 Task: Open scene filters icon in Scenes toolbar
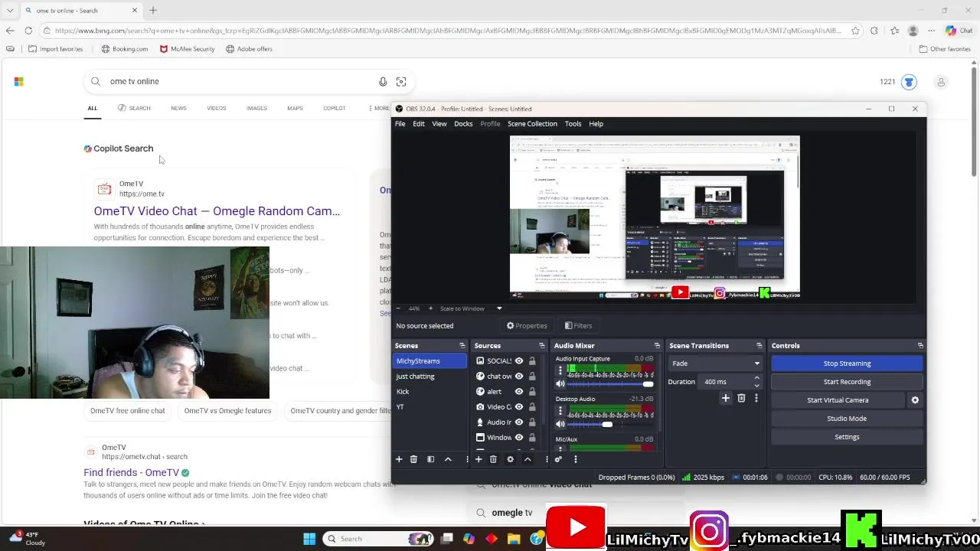tap(430, 459)
